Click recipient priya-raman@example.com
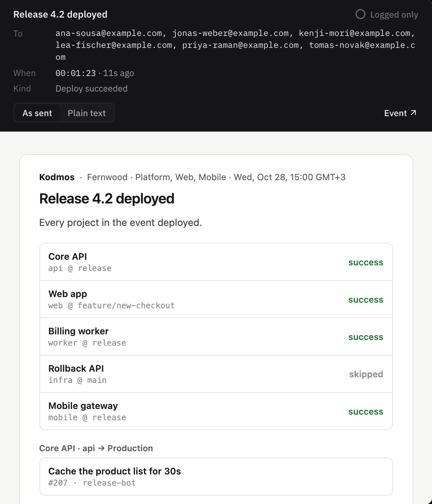 pyautogui.click(x=240, y=45)
